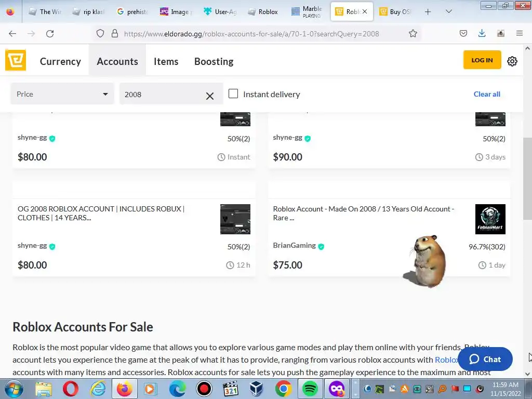
Task: Click the browser URL address bar
Action: (251, 34)
